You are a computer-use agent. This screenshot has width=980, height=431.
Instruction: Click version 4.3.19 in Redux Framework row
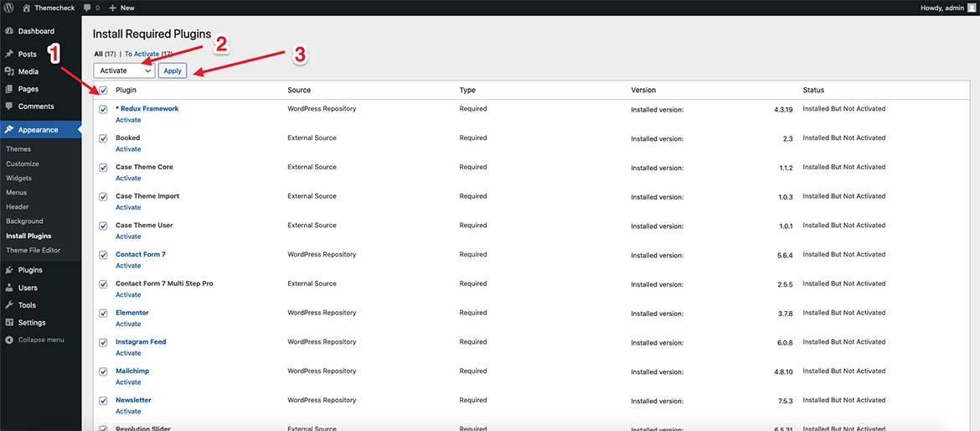point(783,109)
